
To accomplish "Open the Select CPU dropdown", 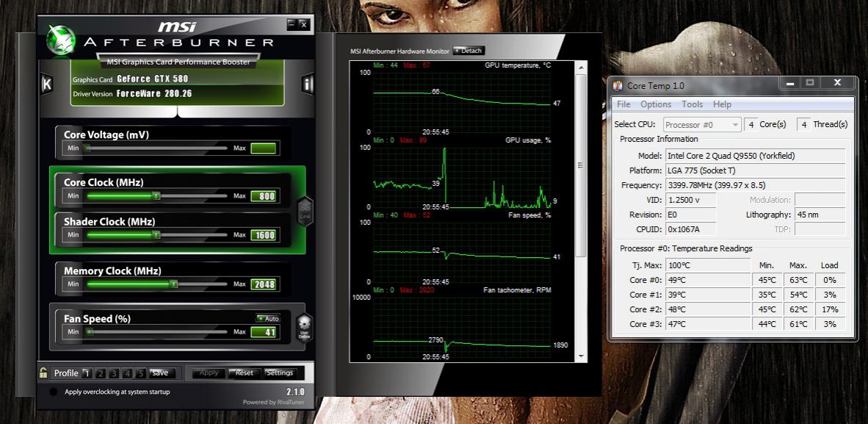I will (701, 125).
